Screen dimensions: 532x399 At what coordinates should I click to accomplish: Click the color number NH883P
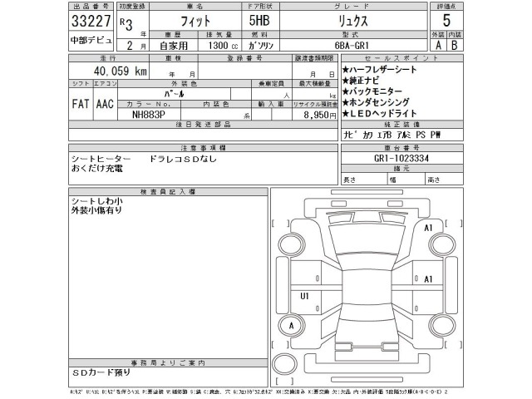click(x=149, y=115)
